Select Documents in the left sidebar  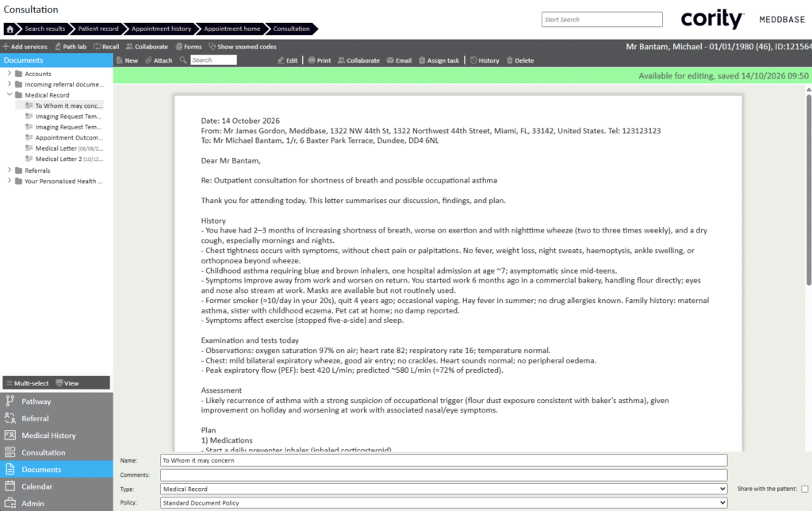(x=56, y=470)
